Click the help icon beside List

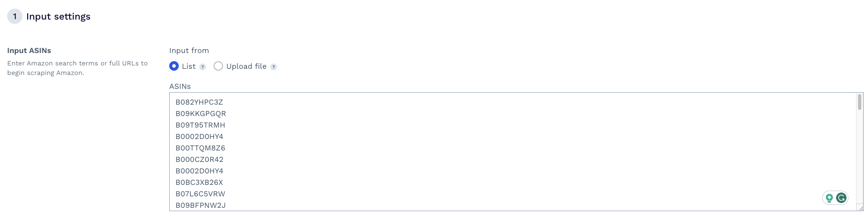(203, 67)
